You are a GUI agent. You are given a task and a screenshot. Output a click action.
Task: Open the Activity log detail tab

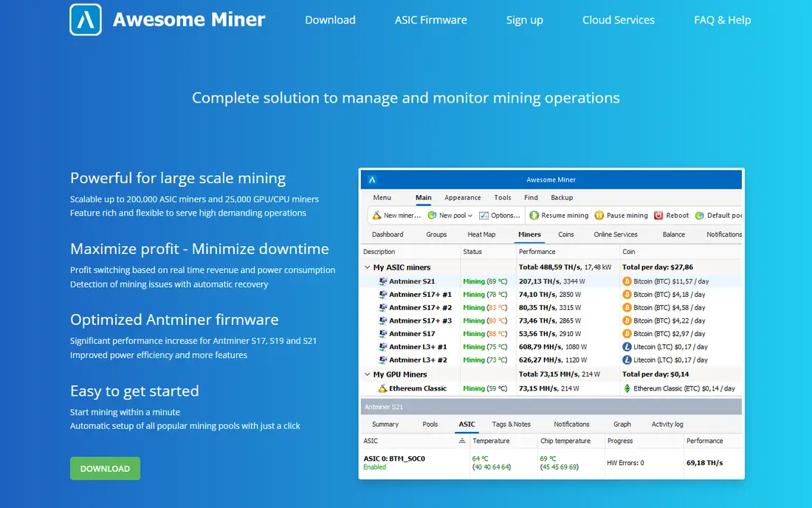point(667,424)
